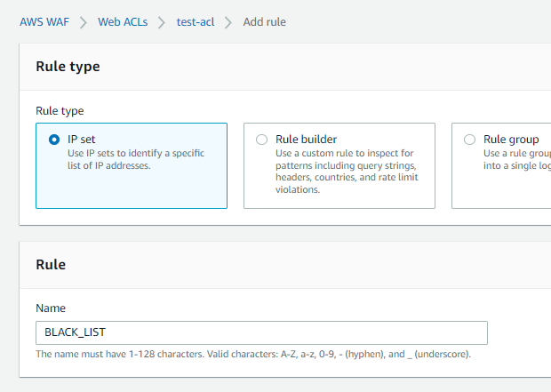Screen dimensions: 551x392
Task: Choose the Rule group radio option
Action: pos(469,140)
